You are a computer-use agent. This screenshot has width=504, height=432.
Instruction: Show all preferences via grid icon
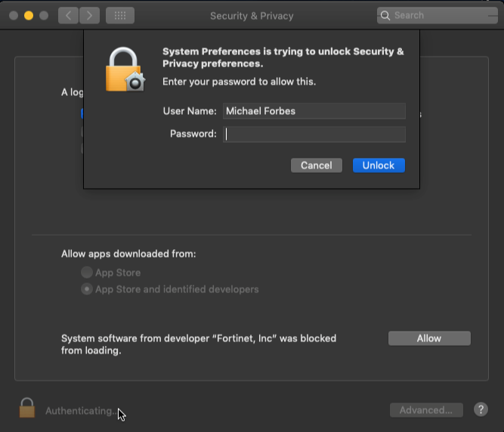click(x=120, y=15)
